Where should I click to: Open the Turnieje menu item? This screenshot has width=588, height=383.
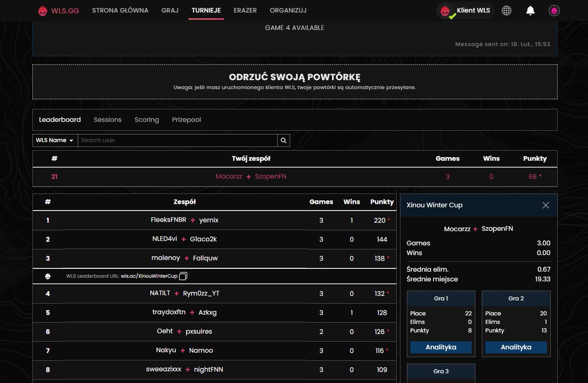click(x=206, y=10)
